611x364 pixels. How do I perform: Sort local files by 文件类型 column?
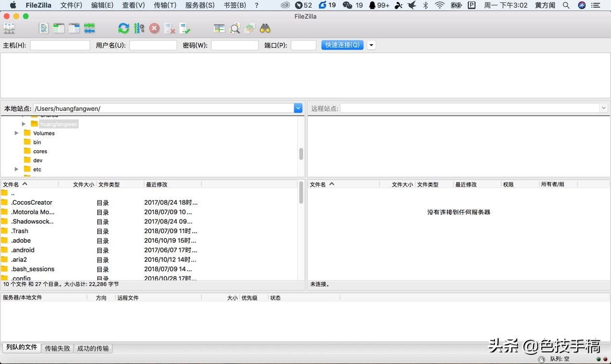click(120, 184)
